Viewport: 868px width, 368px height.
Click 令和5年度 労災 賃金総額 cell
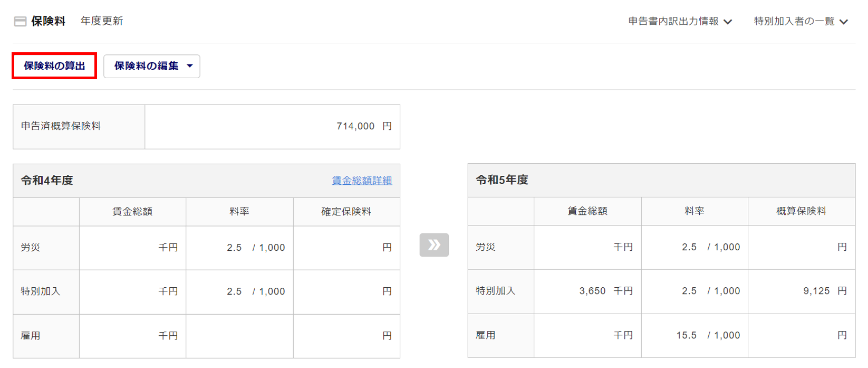click(x=587, y=247)
